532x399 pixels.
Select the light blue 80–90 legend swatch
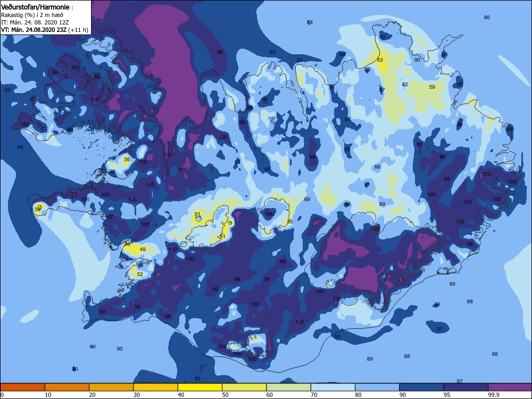[x=377, y=387]
